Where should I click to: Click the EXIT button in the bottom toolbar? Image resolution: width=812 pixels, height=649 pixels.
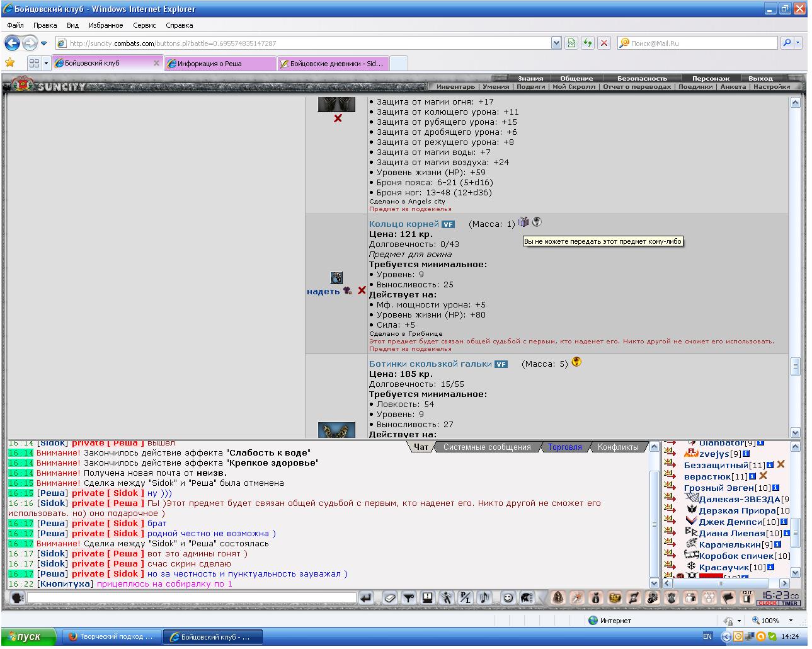(x=747, y=597)
